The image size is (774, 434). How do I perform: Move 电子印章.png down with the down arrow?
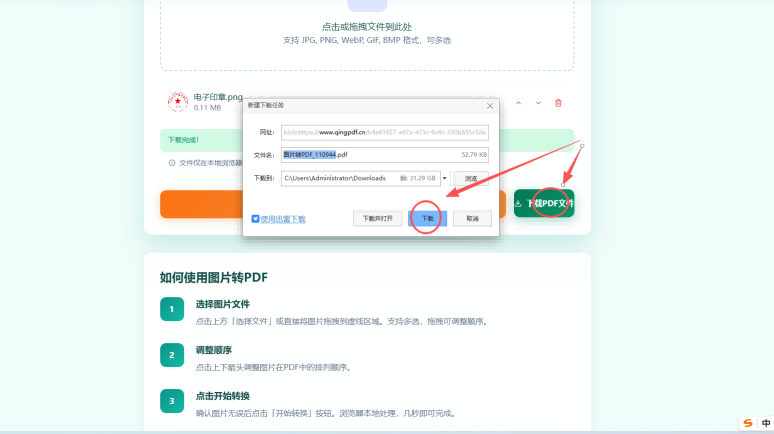tap(538, 103)
